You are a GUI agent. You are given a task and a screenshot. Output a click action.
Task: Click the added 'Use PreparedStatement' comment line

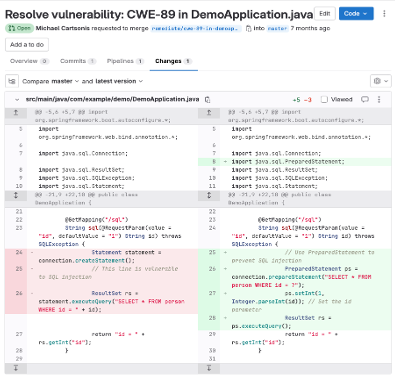303,257
